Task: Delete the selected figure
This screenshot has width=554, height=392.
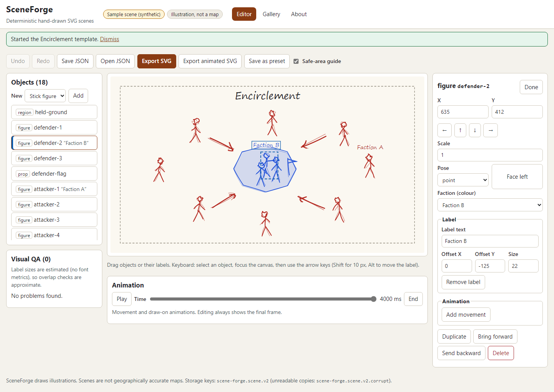Action: pos(501,353)
